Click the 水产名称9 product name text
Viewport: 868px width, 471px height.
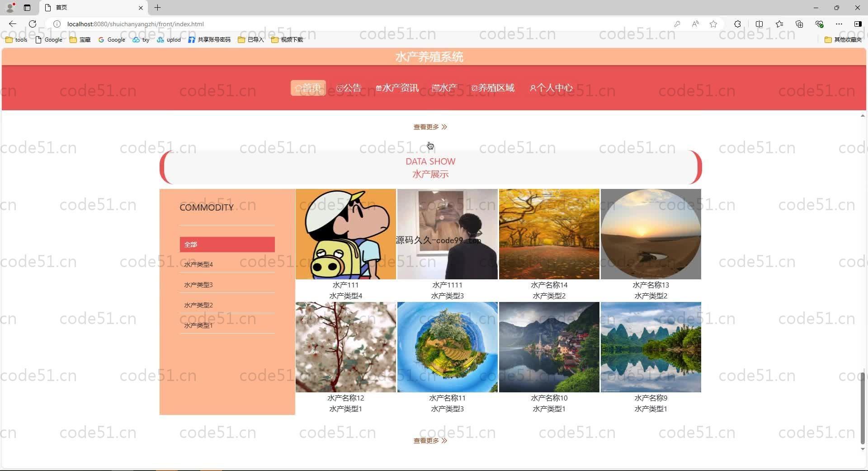[x=651, y=398]
